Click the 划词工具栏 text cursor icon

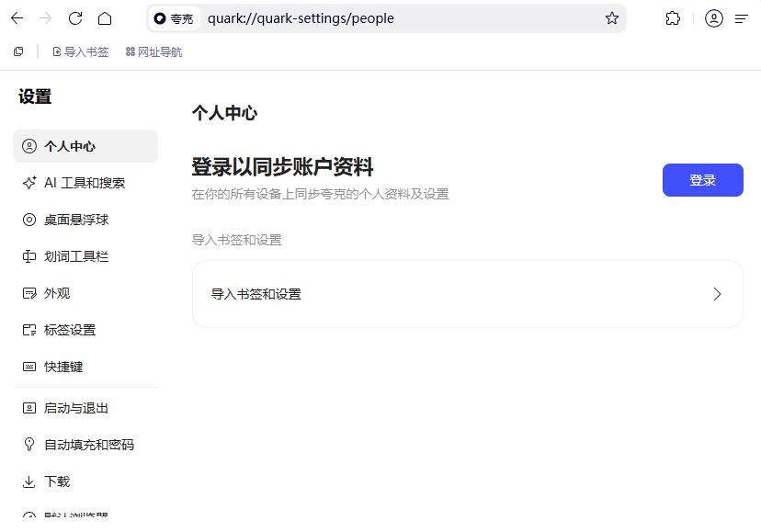pos(29,256)
